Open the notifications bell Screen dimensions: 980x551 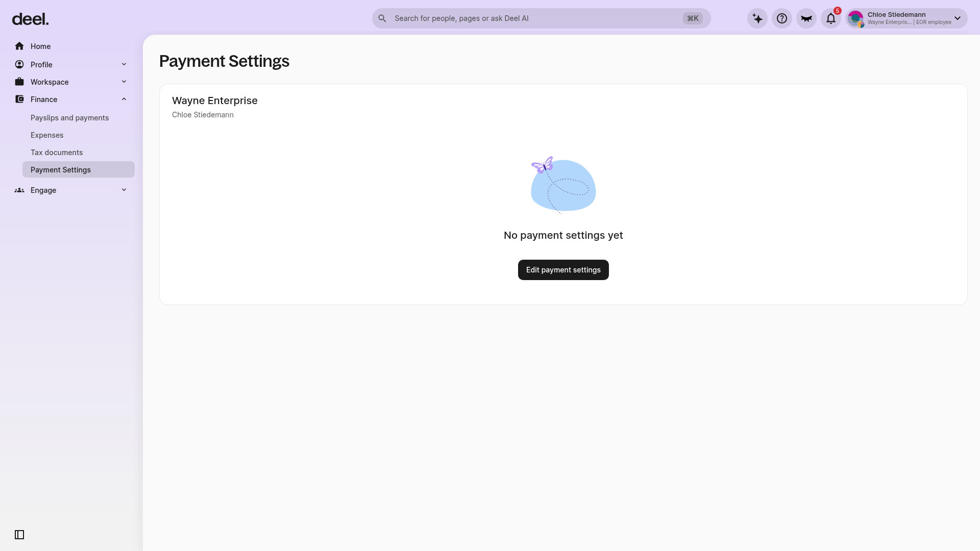tap(831, 18)
